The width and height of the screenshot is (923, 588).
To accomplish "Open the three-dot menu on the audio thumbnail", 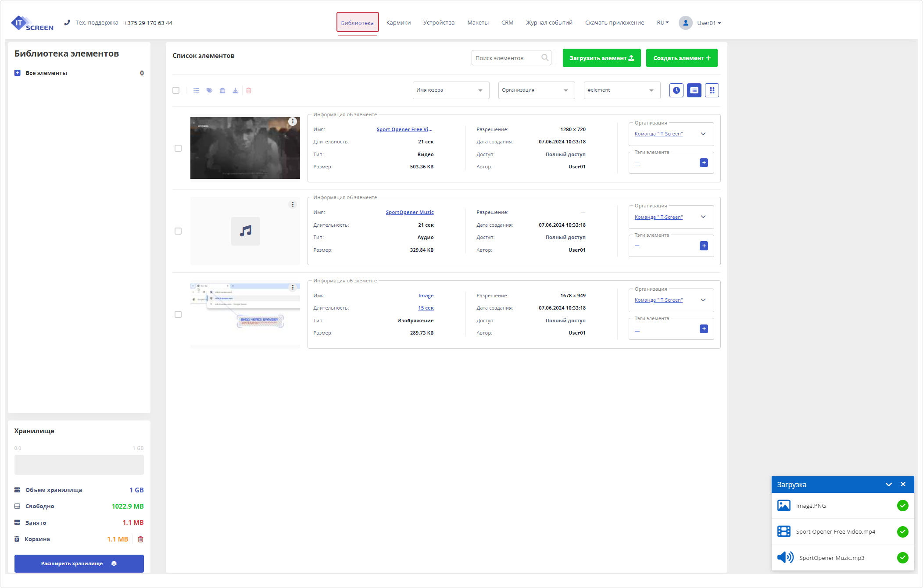I will point(293,204).
